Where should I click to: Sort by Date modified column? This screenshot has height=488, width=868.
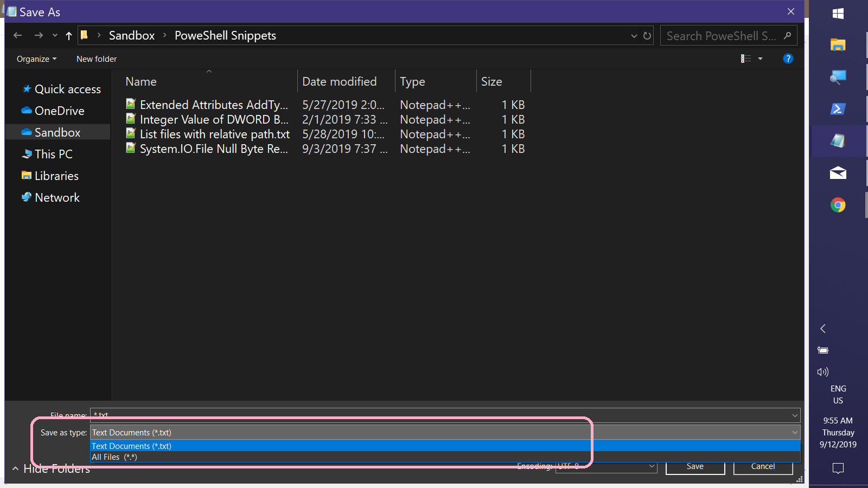[340, 81]
